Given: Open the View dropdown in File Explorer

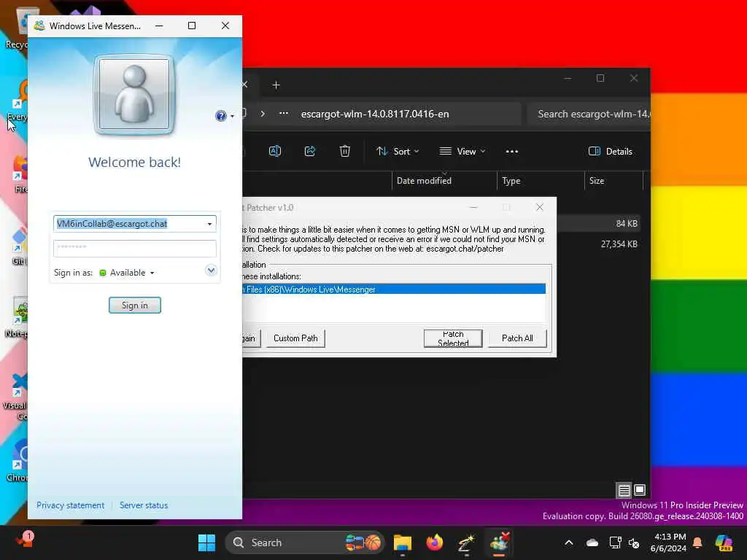Looking at the screenshot, I should pyautogui.click(x=462, y=152).
